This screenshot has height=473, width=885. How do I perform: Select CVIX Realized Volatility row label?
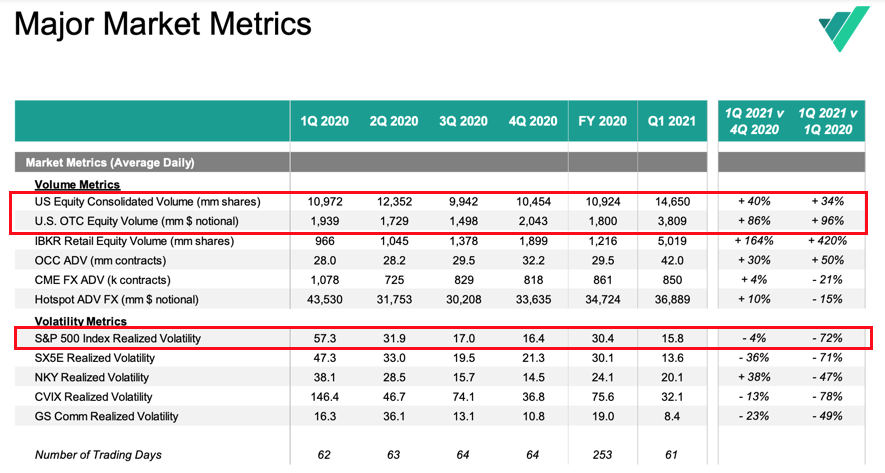[x=93, y=397]
